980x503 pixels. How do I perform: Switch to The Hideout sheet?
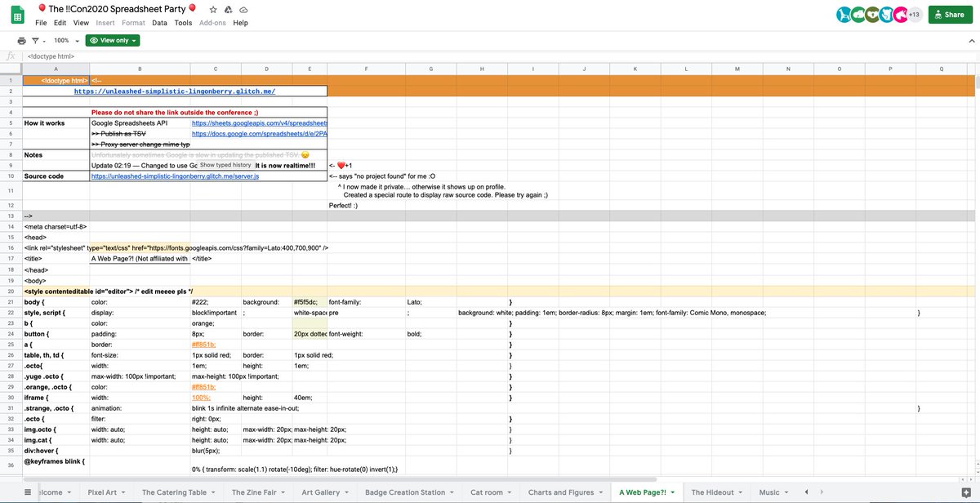pyautogui.click(x=714, y=492)
